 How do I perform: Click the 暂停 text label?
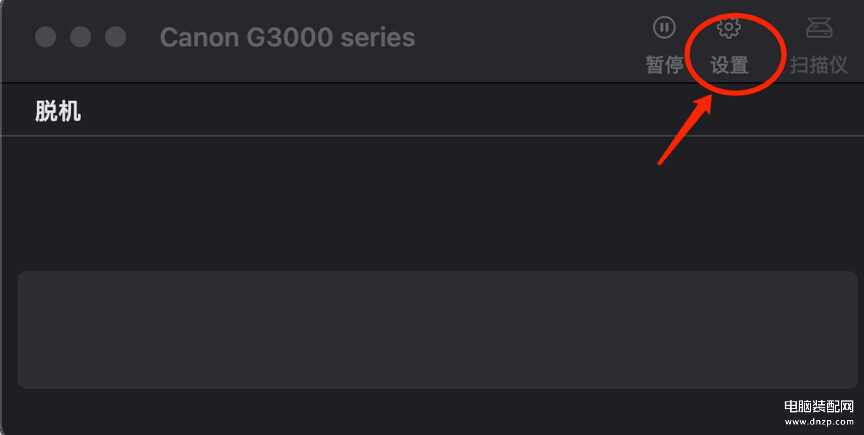[664, 65]
